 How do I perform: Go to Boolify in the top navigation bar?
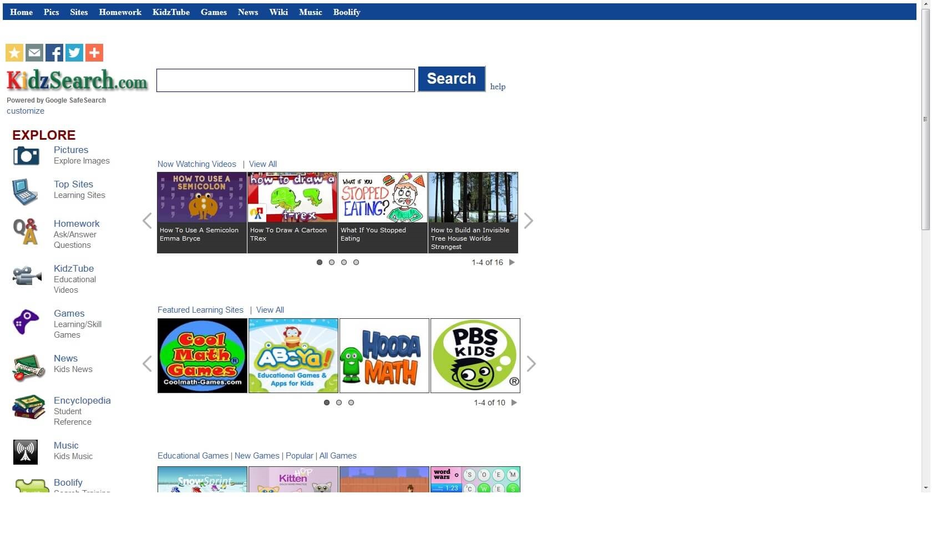click(x=347, y=12)
